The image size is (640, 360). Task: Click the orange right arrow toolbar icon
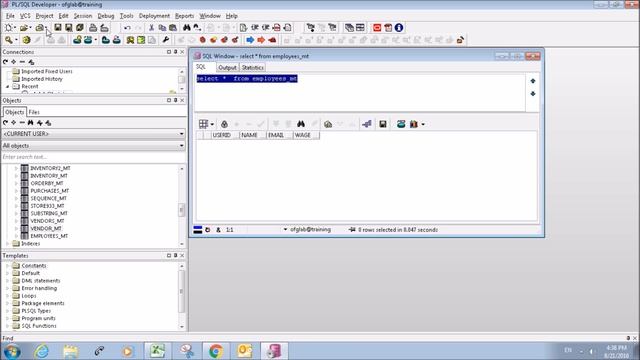click(x=261, y=40)
